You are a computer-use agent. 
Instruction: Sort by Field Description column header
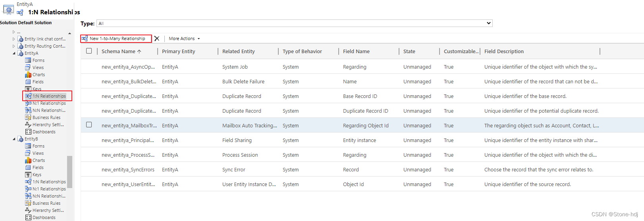tap(504, 51)
